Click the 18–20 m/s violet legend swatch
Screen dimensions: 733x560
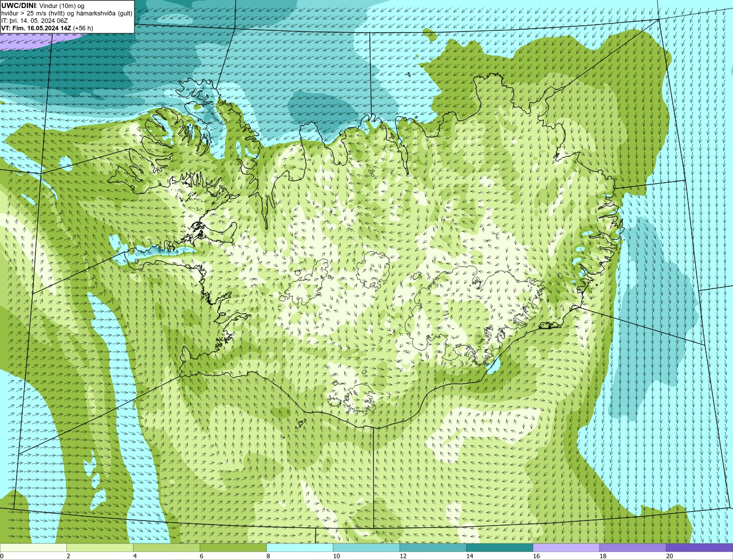(633, 547)
